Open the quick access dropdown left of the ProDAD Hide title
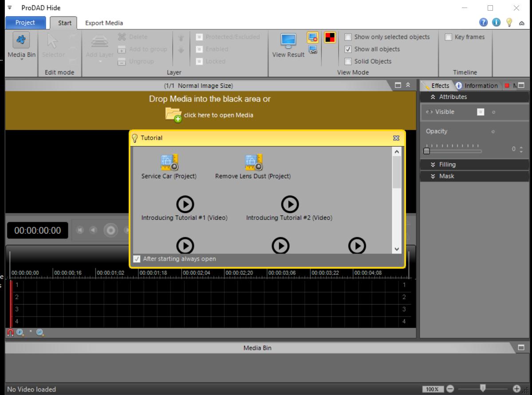The width and height of the screenshot is (532, 395). [9, 8]
